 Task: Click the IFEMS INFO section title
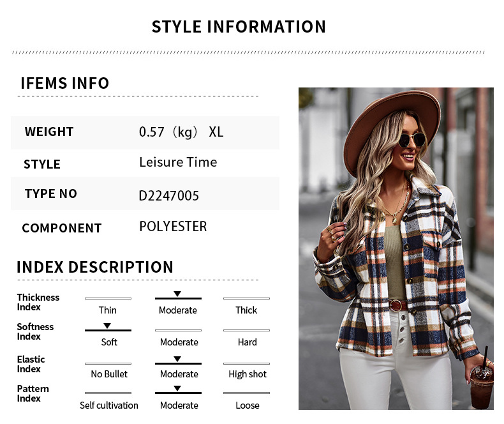[x=64, y=83]
